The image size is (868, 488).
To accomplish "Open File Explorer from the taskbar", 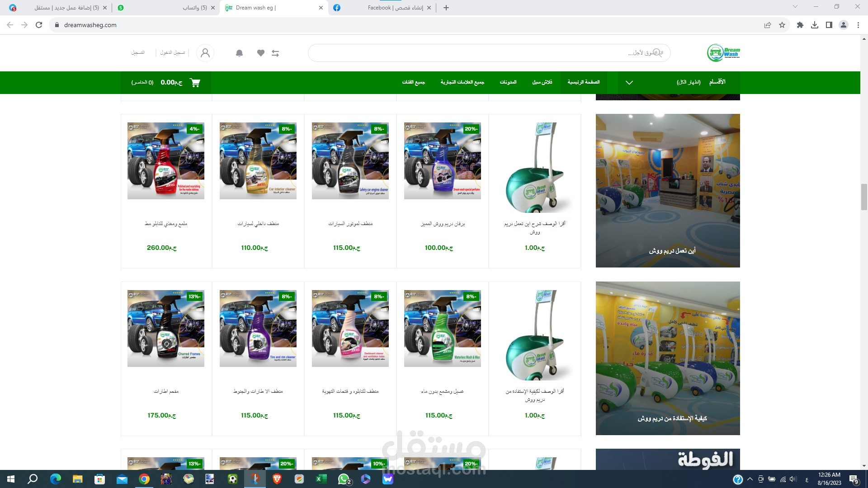I will click(77, 479).
